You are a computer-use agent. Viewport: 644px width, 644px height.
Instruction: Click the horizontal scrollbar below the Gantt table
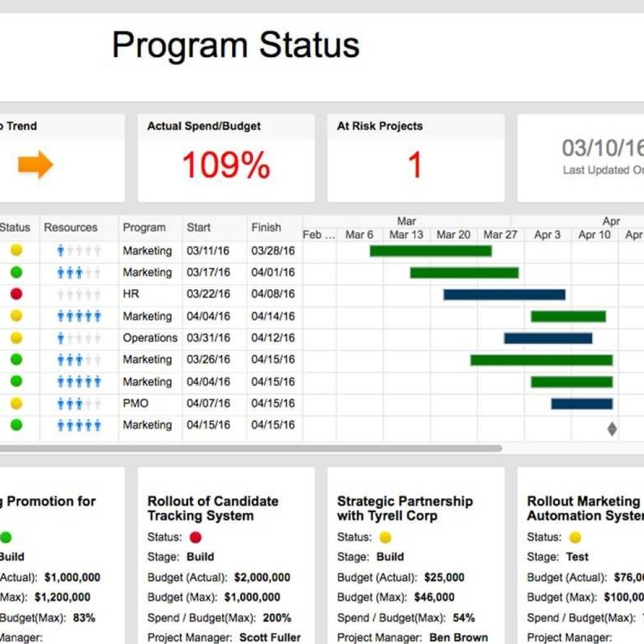click(252, 448)
